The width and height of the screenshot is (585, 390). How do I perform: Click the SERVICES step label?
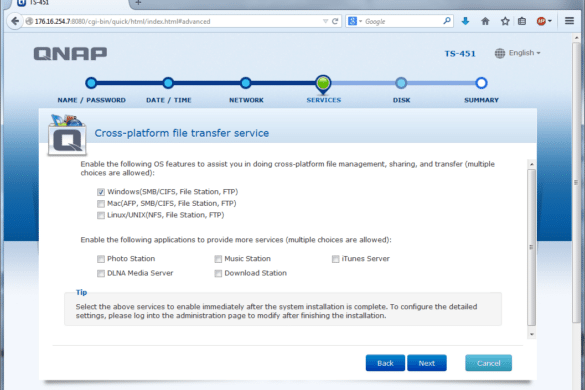pyautogui.click(x=324, y=100)
